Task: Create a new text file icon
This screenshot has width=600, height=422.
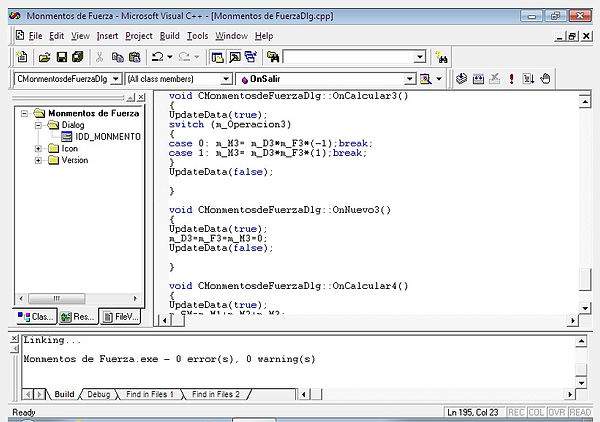Action: click(22, 57)
